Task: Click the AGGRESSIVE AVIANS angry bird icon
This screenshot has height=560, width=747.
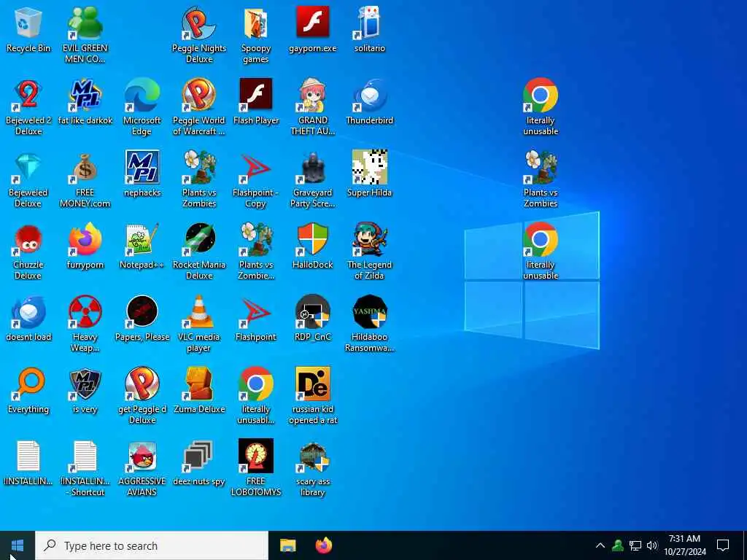Action: coord(142,456)
